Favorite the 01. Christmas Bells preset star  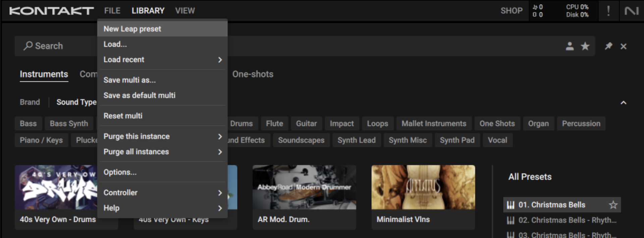pyautogui.click(x=613, y=205)
